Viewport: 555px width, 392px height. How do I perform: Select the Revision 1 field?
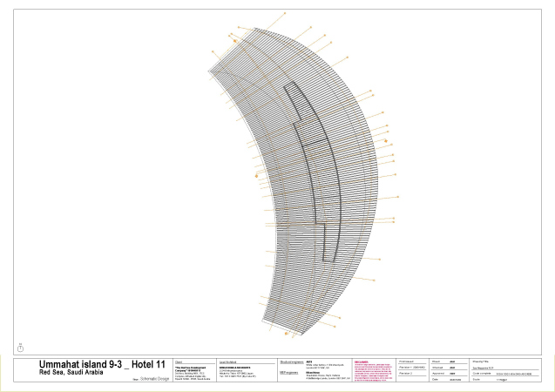[415, 367]
